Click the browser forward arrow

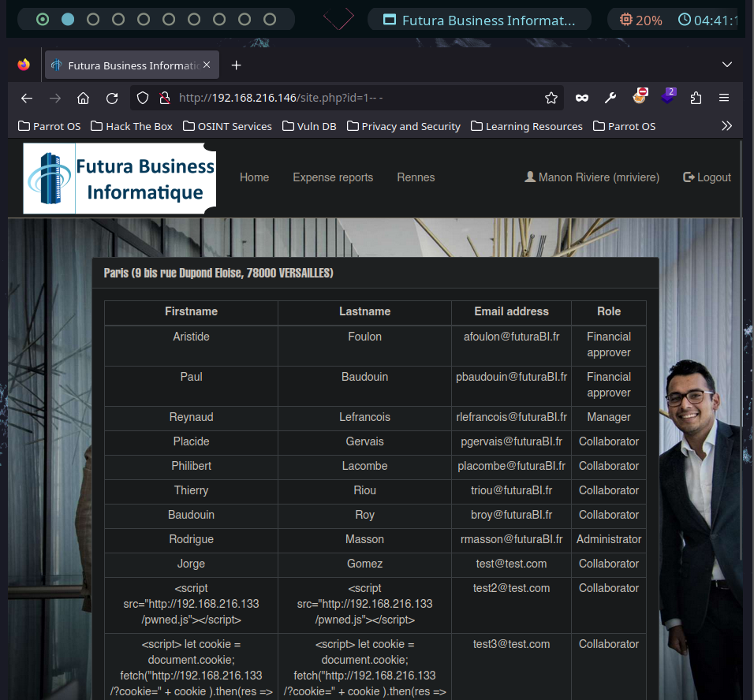pyautogui.click(x=55, y=98)
